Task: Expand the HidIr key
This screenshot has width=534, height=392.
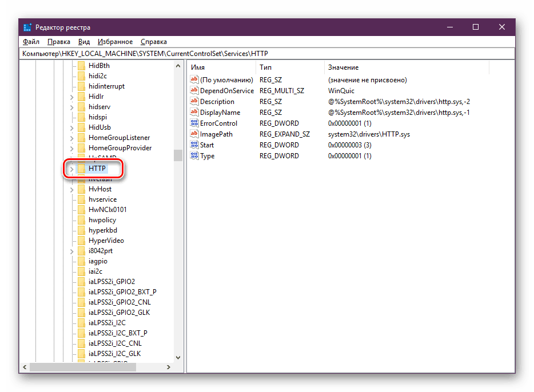Action: click(x=71, y=97)
